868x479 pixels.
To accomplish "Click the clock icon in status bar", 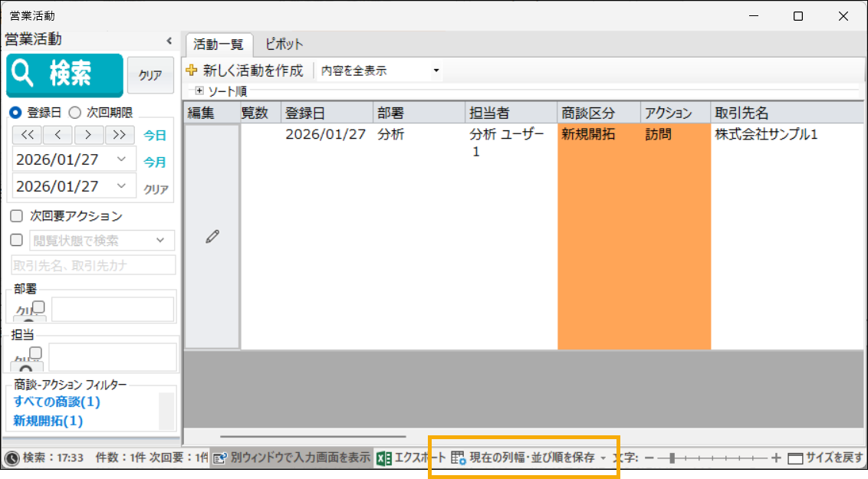I will (x=12, y=458).
